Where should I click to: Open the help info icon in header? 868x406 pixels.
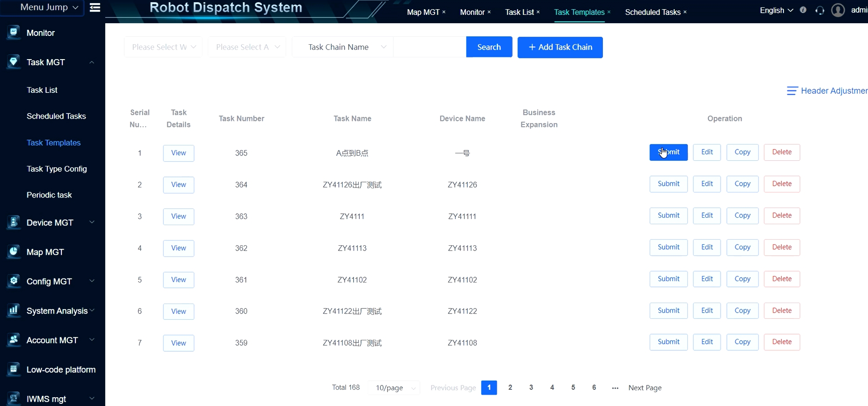click(x=803, y=10)
